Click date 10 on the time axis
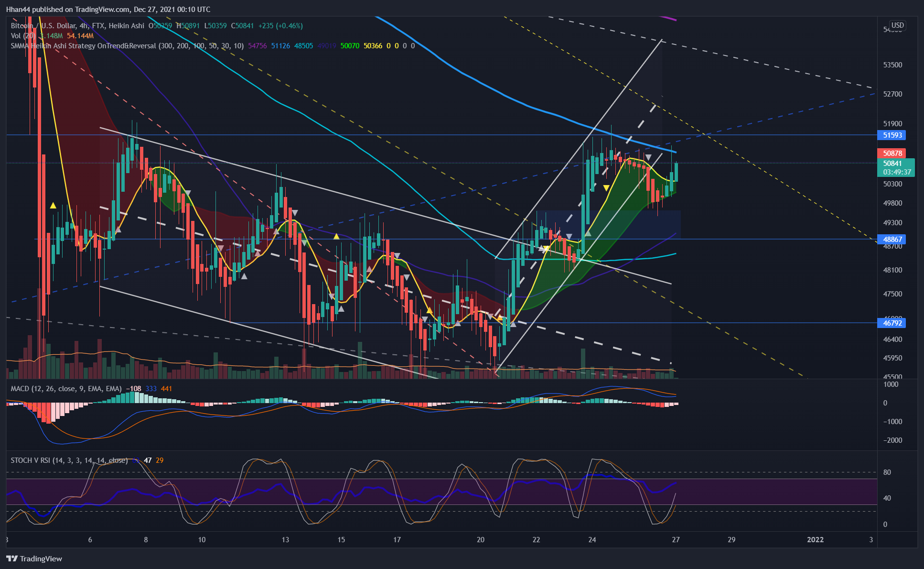The height and width of the screenshot is (569, 924). pyautogui.click(x=202, y=540)
